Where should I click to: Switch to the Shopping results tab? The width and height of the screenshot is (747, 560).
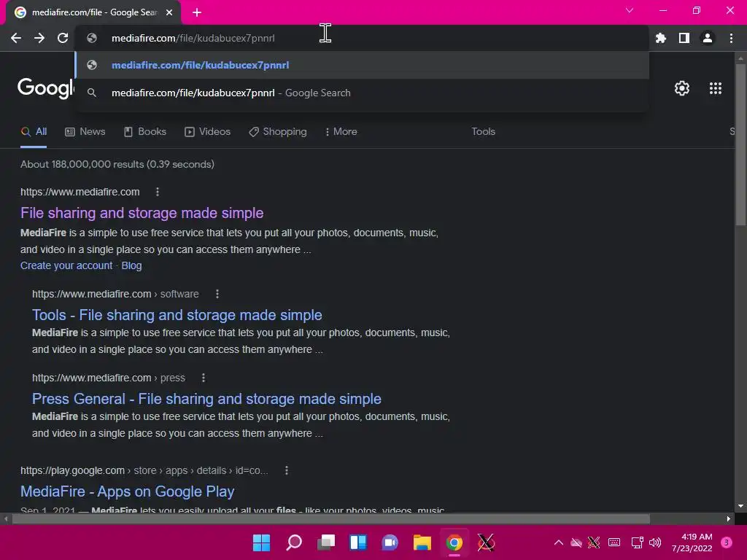[x=278, y=131]
